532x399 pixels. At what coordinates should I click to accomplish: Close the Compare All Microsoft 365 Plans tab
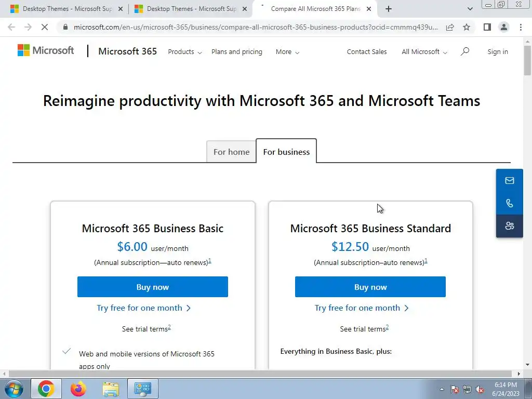tap(369, 9)
